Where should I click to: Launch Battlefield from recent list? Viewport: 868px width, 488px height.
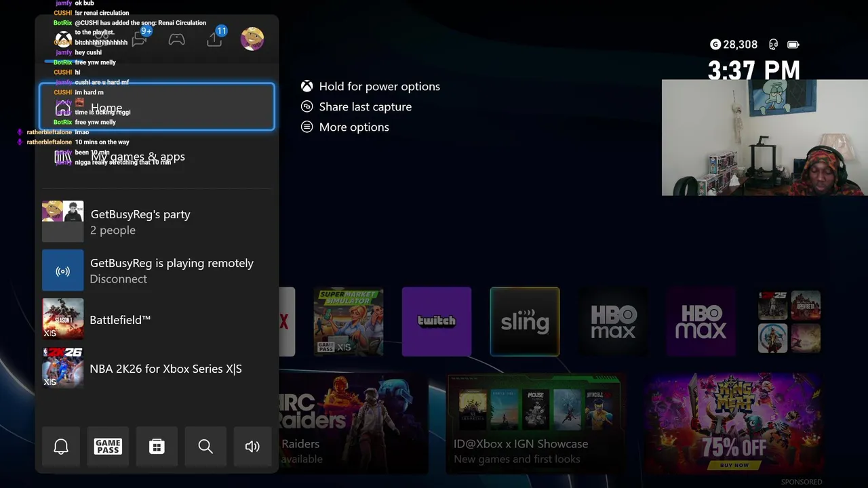(157, 319)
